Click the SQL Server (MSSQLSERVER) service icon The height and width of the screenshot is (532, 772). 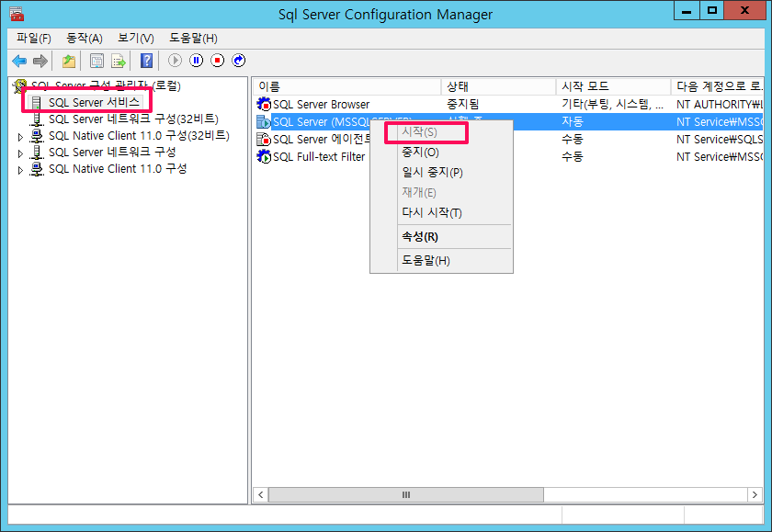pyautogui.click(x=264, y=121)
